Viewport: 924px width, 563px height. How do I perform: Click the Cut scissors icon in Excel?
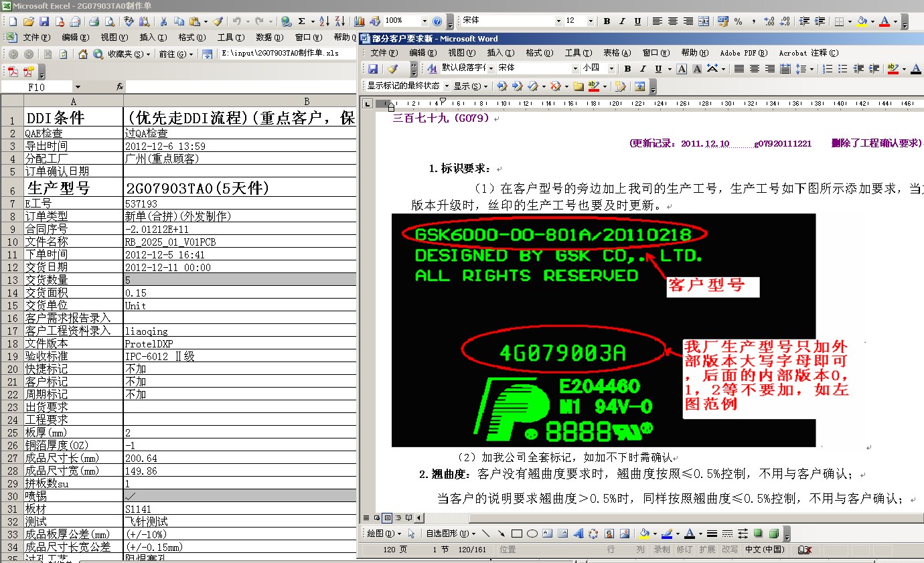tap(163, 21)
